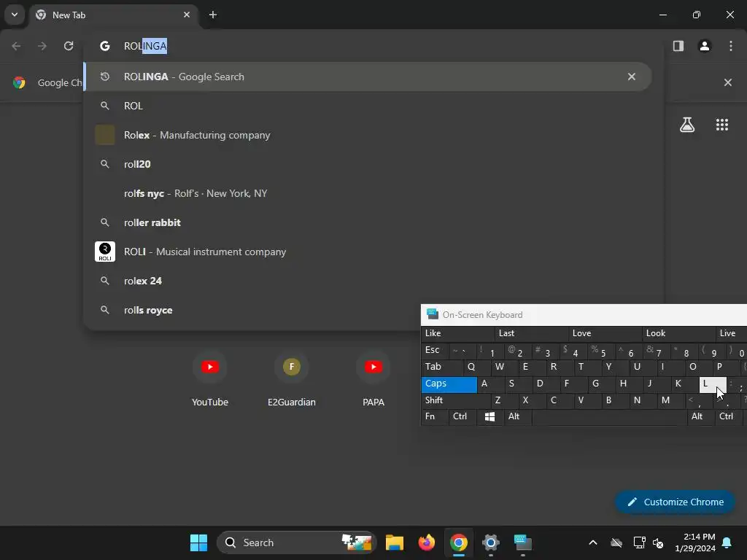Click the muted volume tray icon
747x560 pixels.
(659, 542)
